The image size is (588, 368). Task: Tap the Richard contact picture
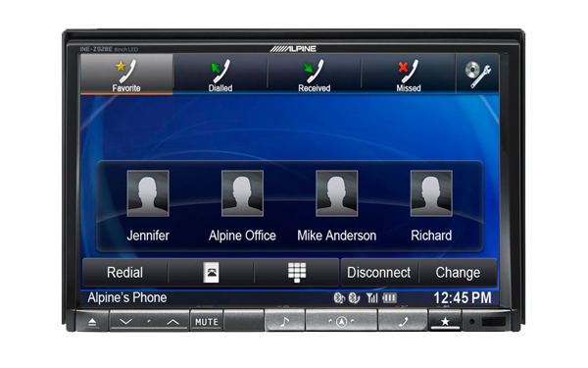tap(431, 193)
